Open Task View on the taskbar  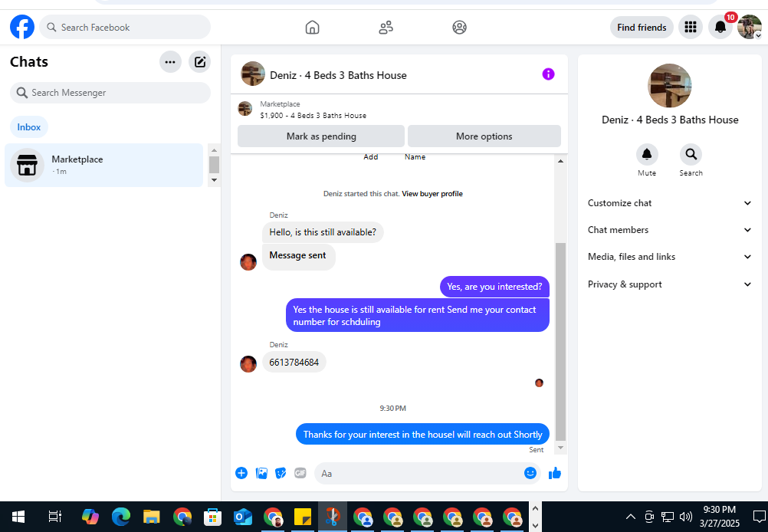point(55,517)
